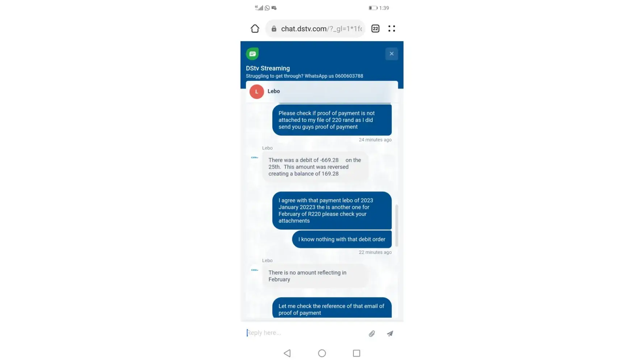Tap the WhatsApp number 0600603788 text

(349, 76)
